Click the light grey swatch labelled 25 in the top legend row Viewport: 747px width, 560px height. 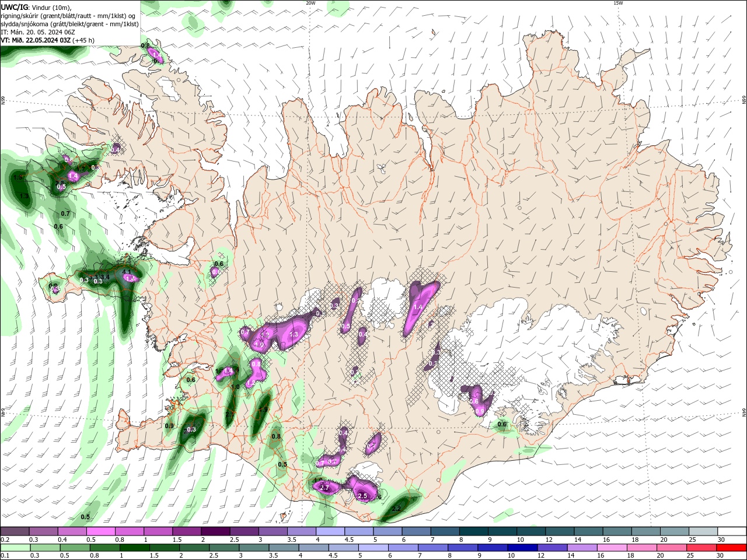(x=703, y=531)
